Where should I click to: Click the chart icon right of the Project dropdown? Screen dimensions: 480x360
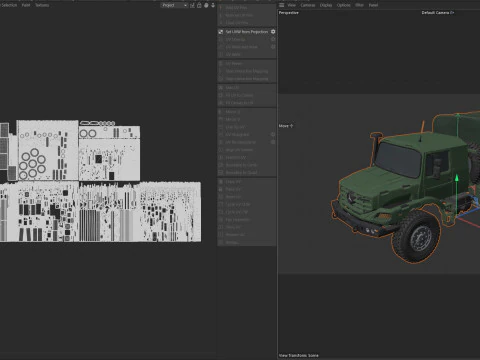click(x=193, y=5)
